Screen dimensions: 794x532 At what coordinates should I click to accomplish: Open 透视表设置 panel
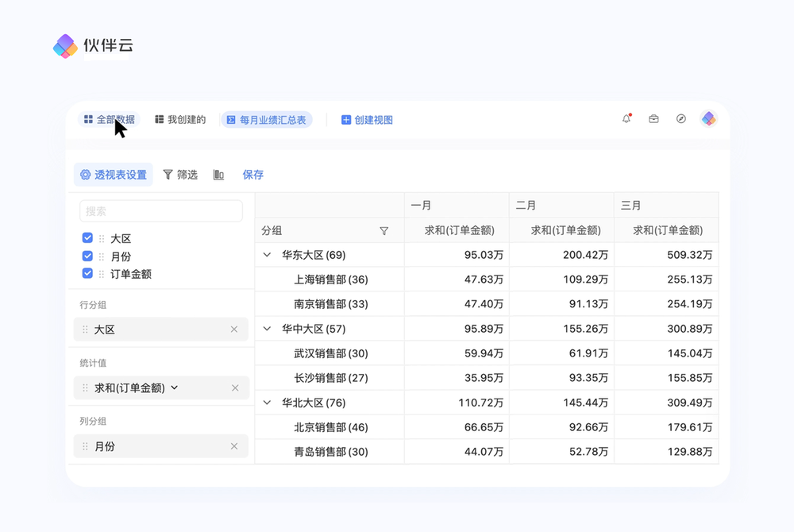114,175
